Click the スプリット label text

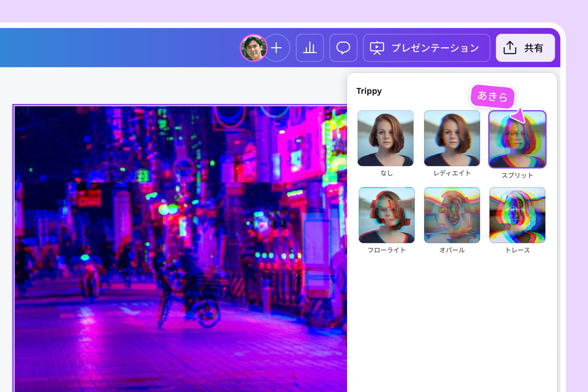[x=517, y=175]
